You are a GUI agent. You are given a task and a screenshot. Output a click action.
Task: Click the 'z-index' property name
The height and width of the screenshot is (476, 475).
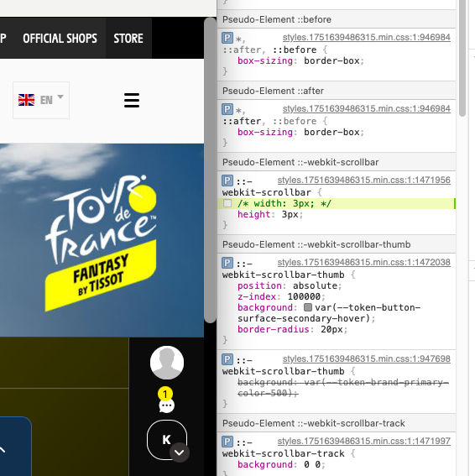(257, 296)
